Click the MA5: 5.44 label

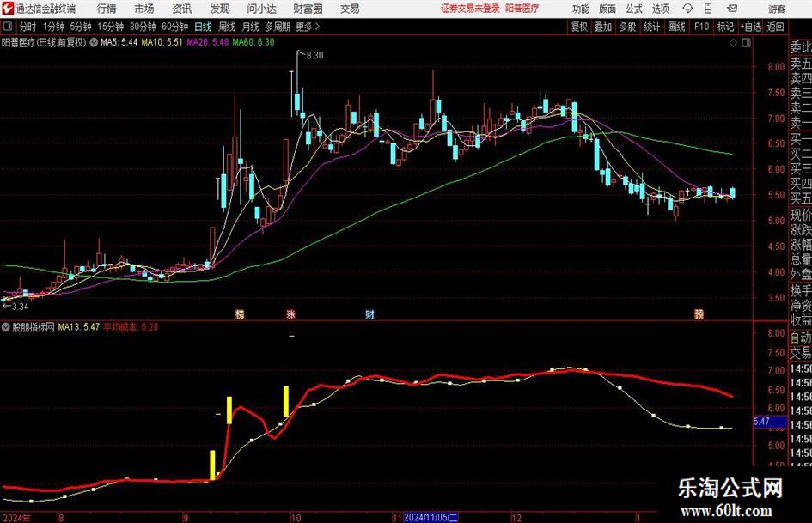coord(119,42)
